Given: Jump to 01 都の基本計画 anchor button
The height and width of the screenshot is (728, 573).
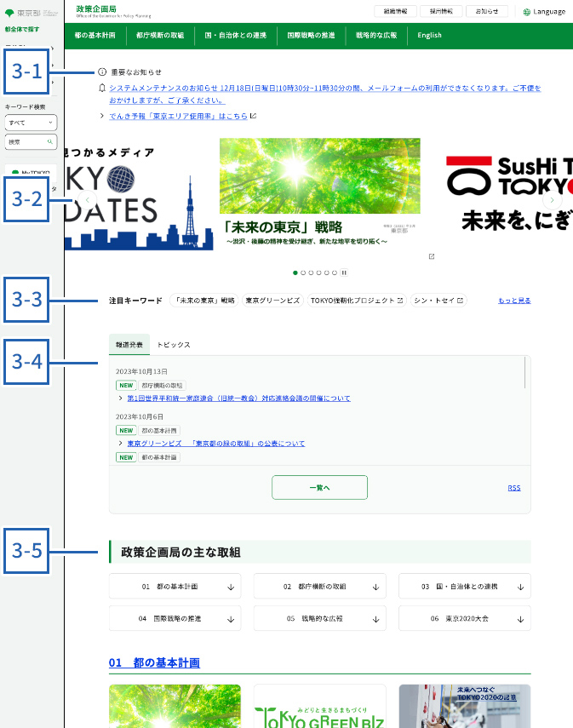Looking at the screenshot, I should 175,587.
